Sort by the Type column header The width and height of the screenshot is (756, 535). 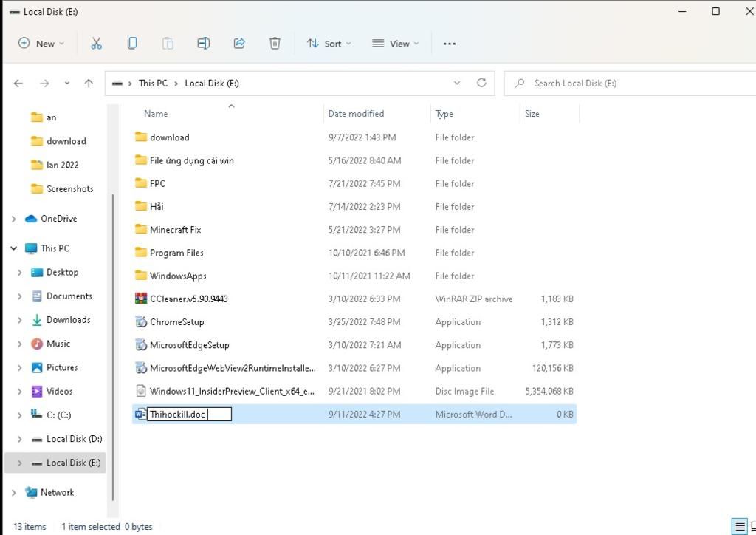(444, 114)
